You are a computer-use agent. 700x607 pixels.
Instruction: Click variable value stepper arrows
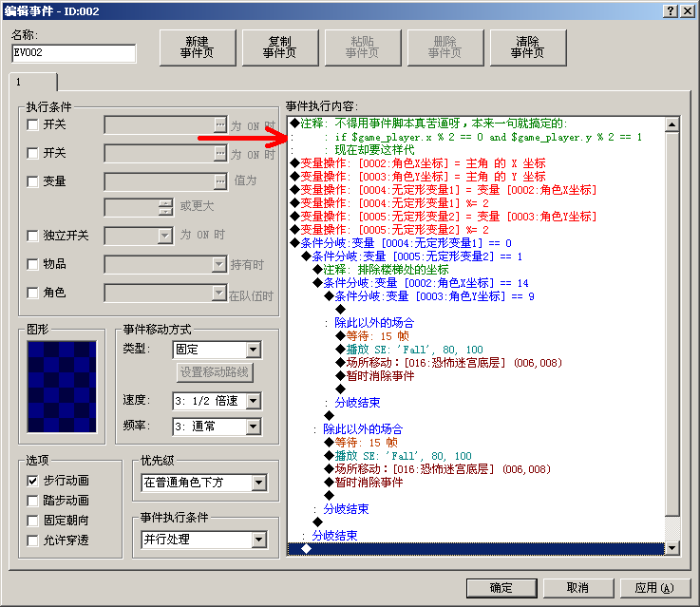point(165,207)
